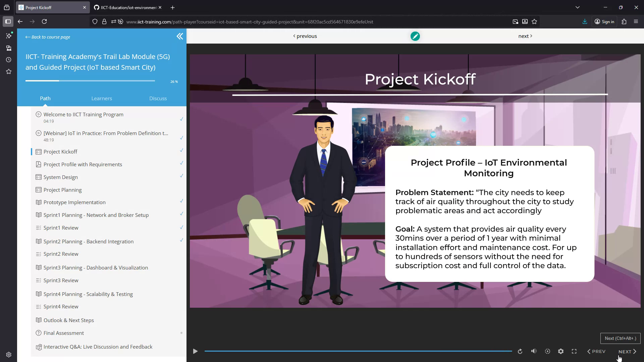Open the playback speed icon control
Screen dimensions: 644x362
pos(547,351)
